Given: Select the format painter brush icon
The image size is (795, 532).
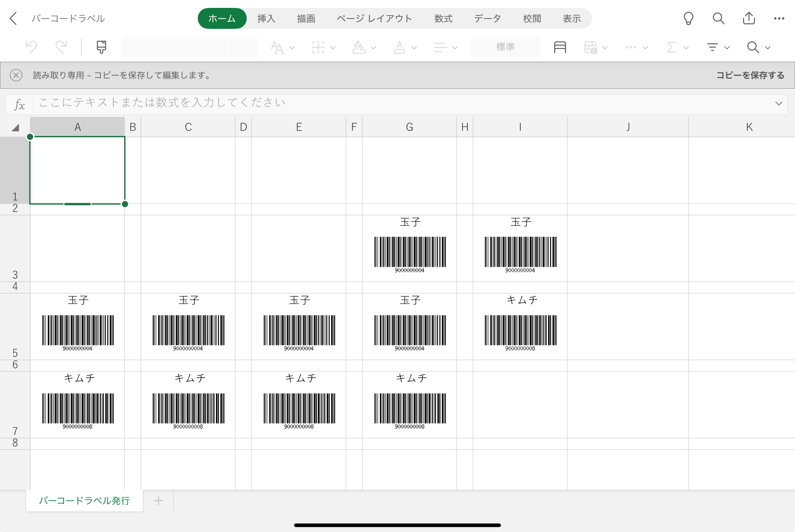Looking at the screenshot, I should pyautogui.click(x=101, y=47).
